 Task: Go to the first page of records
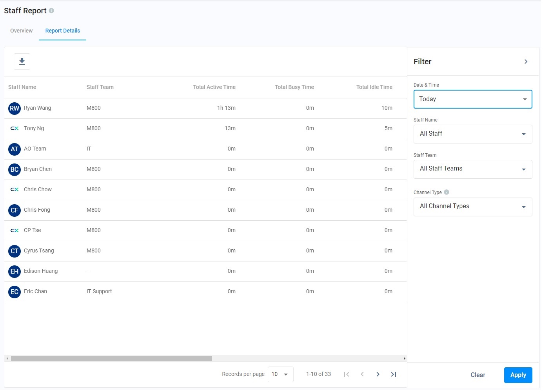347,374
